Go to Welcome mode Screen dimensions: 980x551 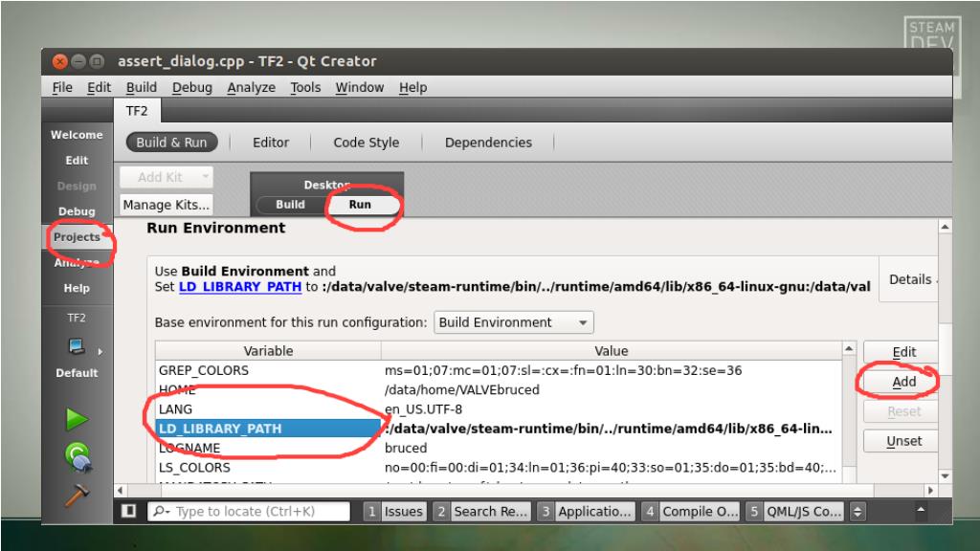tap(77, 135)
